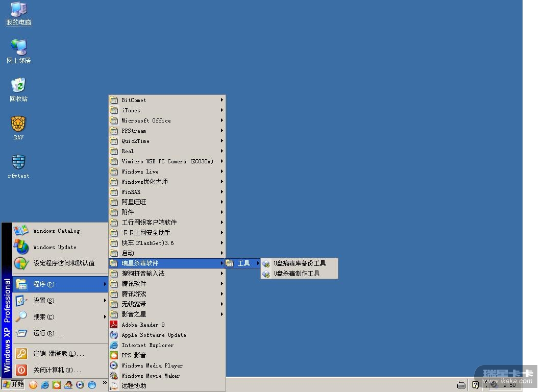
Task: Expand the Microsoft Office submenu
Action: pos(167,120)
